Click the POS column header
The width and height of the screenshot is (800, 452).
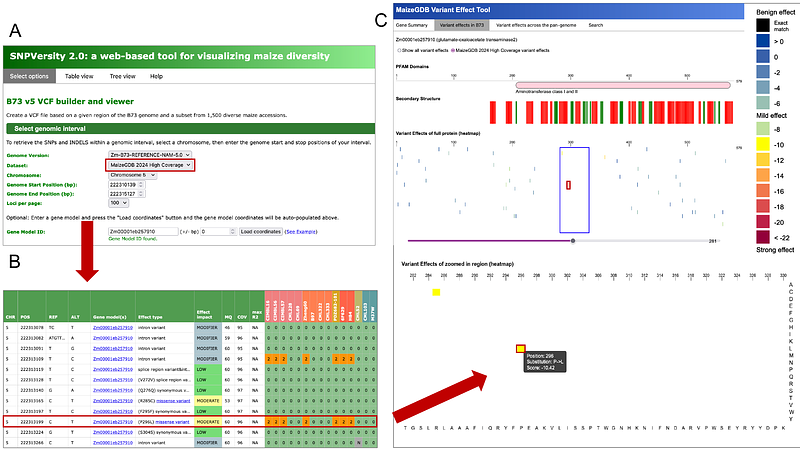pos(32,307)
